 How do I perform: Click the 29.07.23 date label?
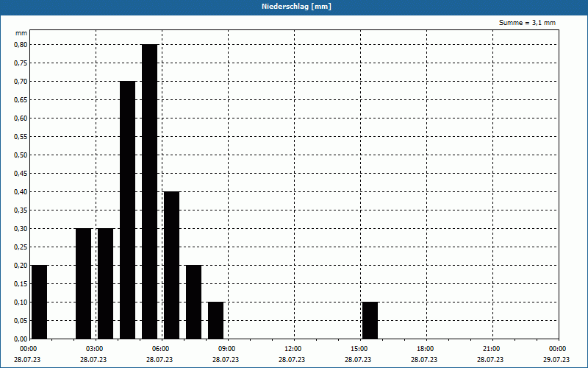tap(556, 360)
